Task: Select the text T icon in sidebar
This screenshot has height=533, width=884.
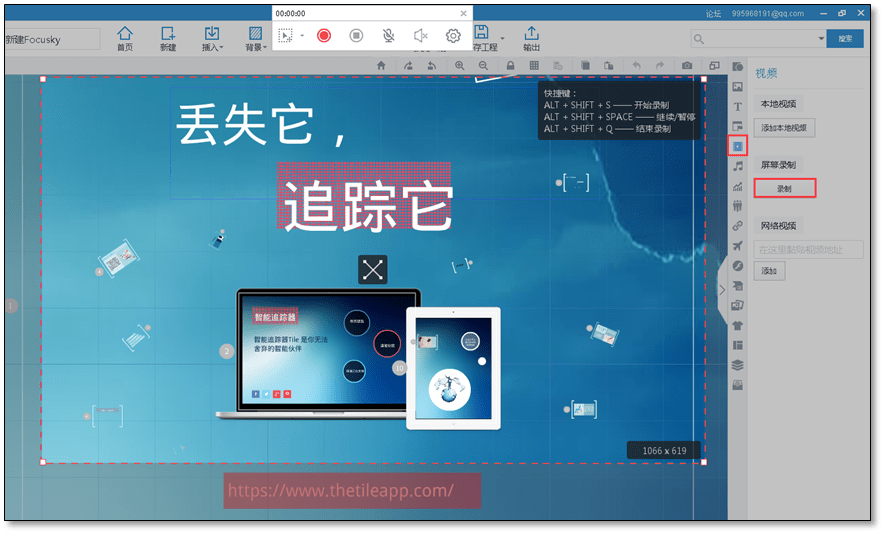Action: click(x=737, y=107)
